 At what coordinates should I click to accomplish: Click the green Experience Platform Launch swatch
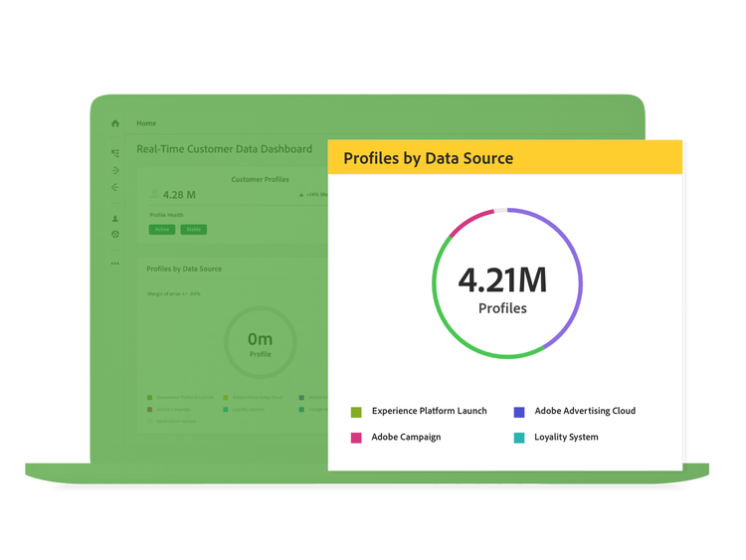point(356,412)
